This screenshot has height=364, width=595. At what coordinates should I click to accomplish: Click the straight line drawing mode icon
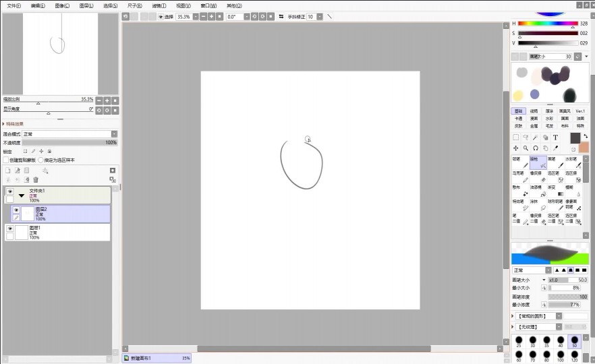coord(329,17)
